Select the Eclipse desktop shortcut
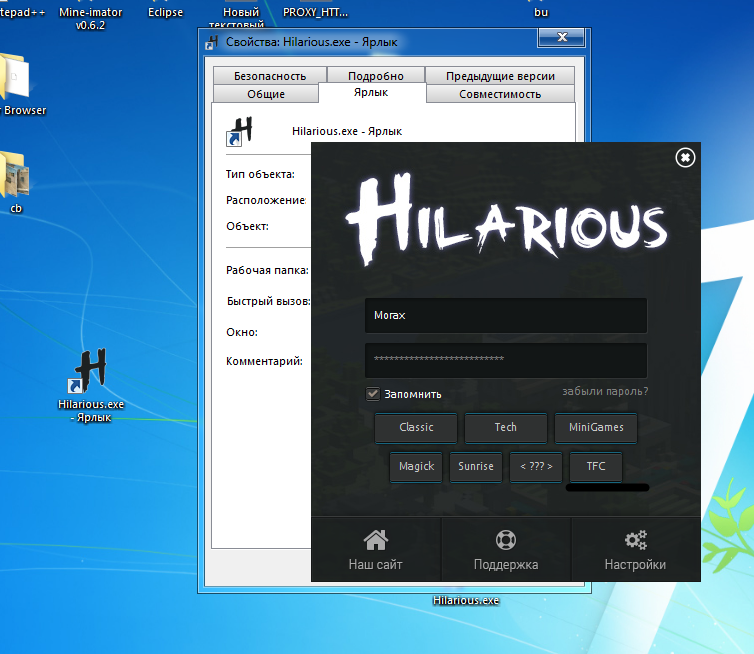The image size is (754, 654). click(x=165, y=12)
